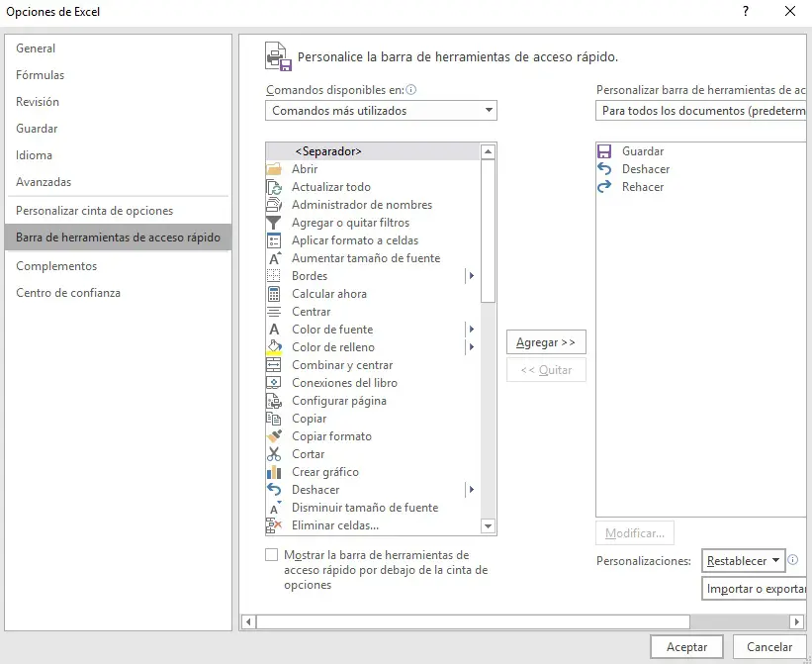Click the command list scroll up arrow

coord(488,151)
